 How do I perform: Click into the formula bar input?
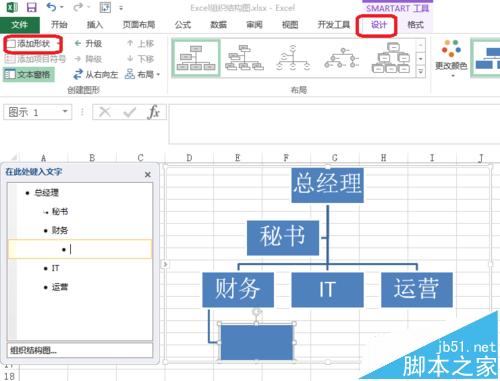coord(334,124)
